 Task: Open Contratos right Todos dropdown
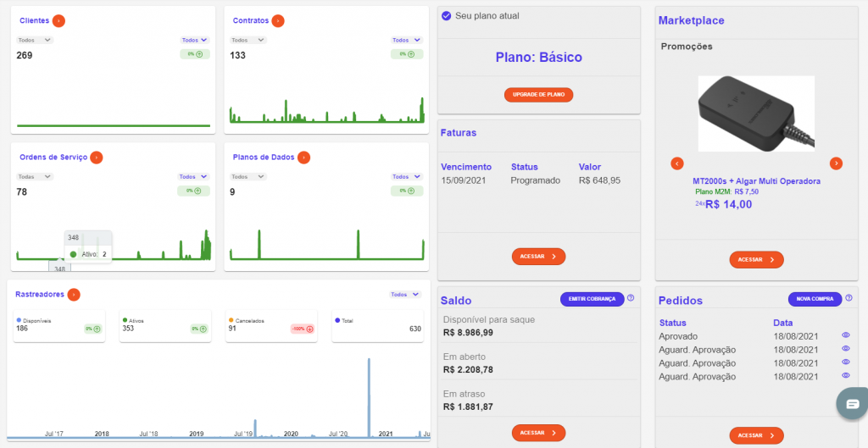[x=408, y=40]
